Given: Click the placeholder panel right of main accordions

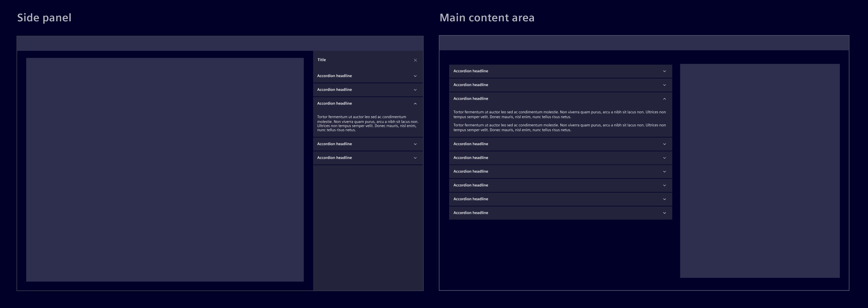Looking at the screenshot, I should click(x=759, y=170).
